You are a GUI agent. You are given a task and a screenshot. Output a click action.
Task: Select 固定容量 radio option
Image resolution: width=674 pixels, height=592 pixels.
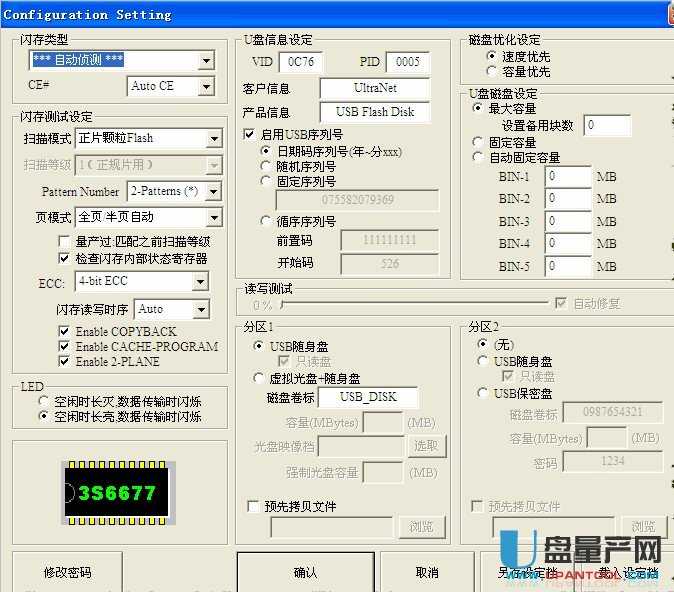(477, 142)
